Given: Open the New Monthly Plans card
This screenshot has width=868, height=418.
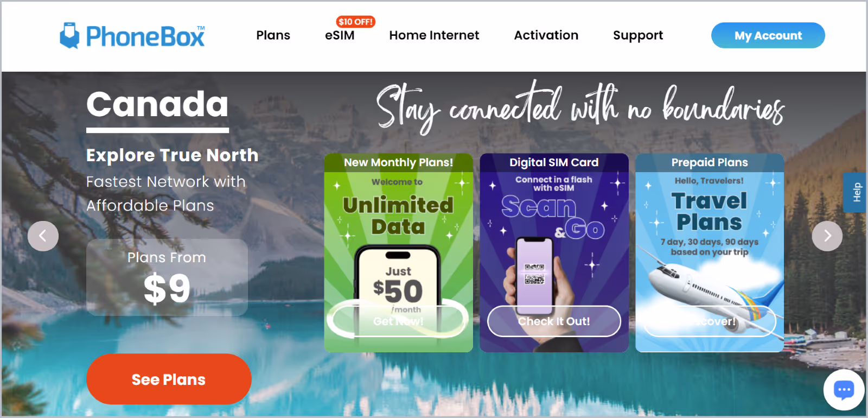Looking at the screenshot, I should coord(398,252).
